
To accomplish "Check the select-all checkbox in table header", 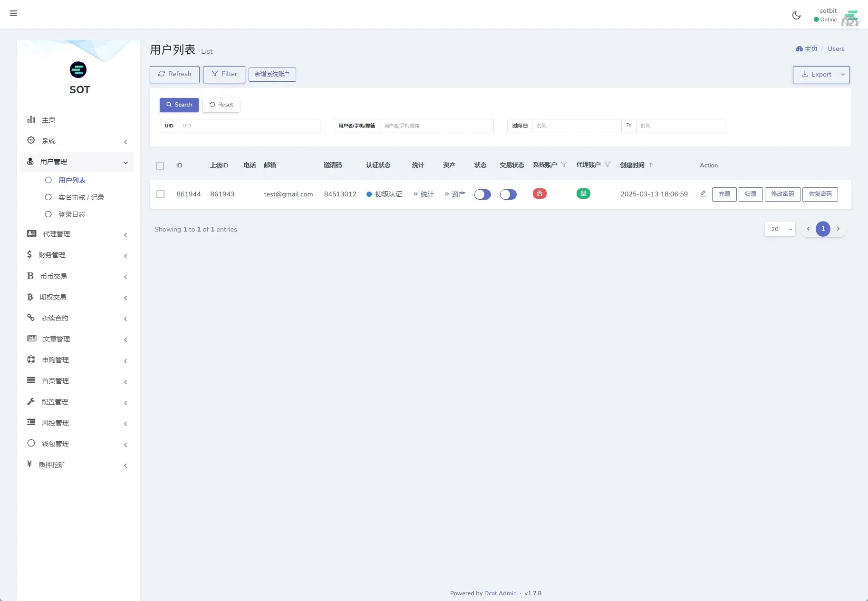I will coord(160,165).
